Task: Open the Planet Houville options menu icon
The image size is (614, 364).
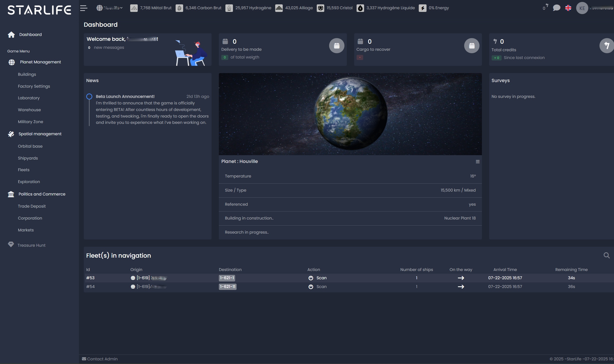Action: click(x=478, y=162)
